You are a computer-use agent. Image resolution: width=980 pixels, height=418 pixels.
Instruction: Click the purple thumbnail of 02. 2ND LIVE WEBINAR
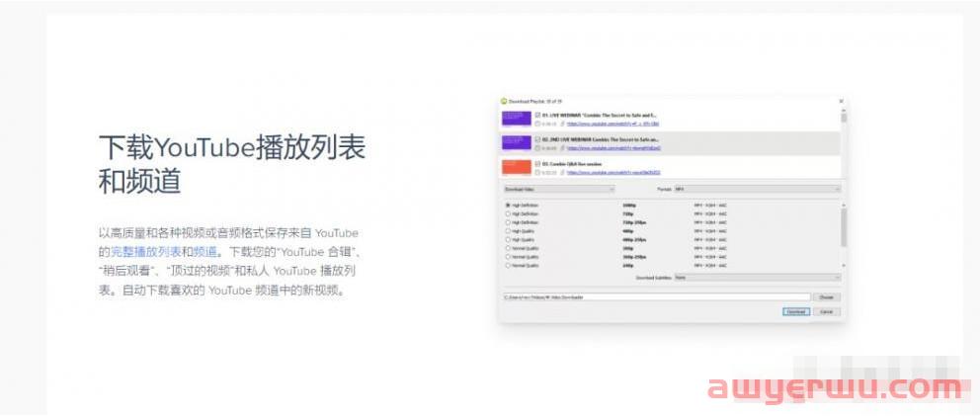[x=517, y=143]
